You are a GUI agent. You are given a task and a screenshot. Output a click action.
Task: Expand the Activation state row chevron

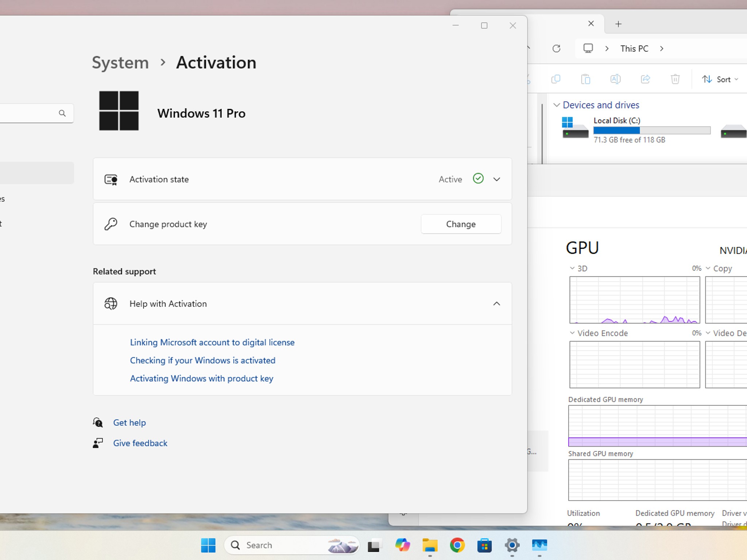pos(496,179)
